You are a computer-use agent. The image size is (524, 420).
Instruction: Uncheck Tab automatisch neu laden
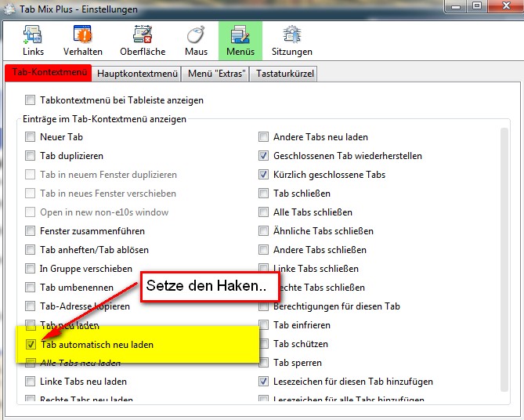pyautogui.click(x=31, y=345)
